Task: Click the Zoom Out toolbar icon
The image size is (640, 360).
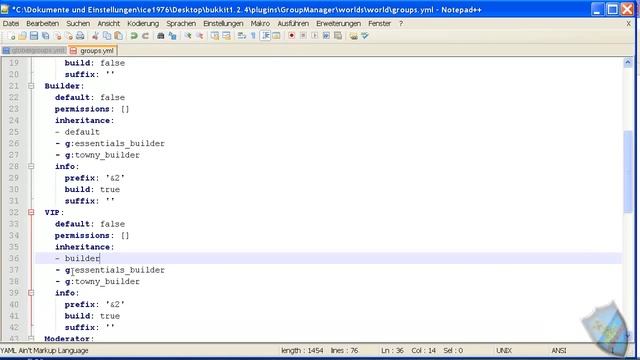Action: (200, 36)
